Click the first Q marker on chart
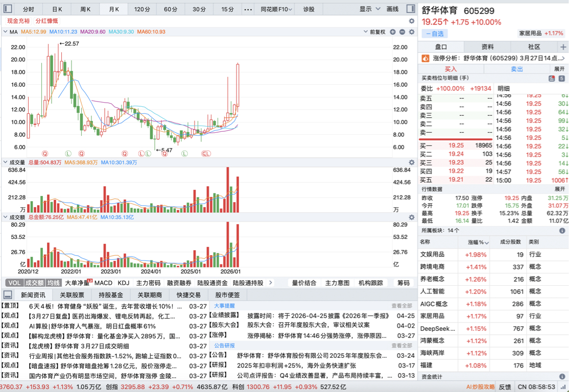The image size is (569, 392). 45,154
